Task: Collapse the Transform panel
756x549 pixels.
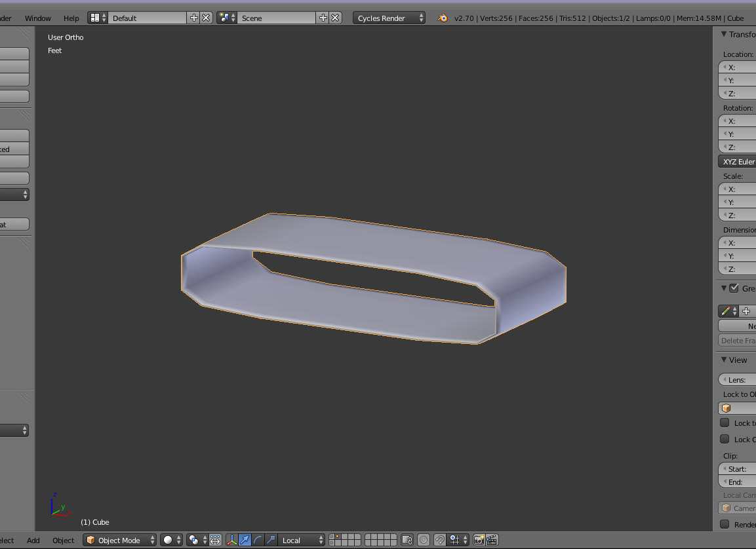Action: point(724,34)
